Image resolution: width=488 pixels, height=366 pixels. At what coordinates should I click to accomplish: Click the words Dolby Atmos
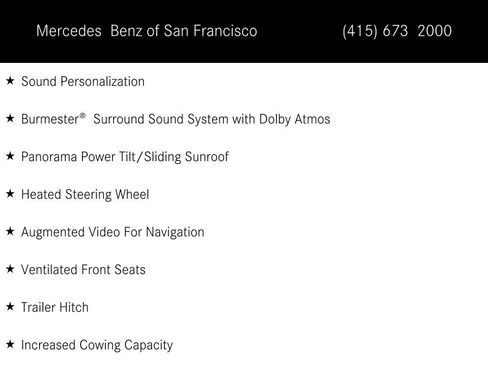click(295, 119)
